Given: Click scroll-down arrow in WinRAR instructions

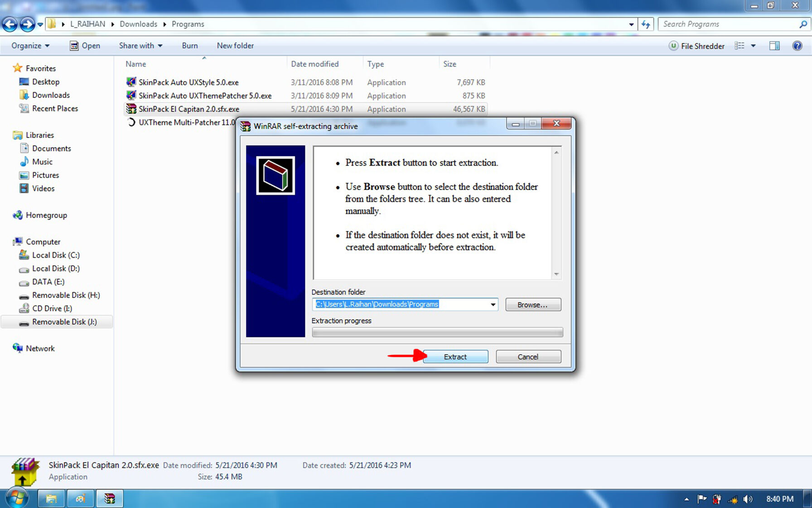Looking at the screenshot, I should point(556,274).
